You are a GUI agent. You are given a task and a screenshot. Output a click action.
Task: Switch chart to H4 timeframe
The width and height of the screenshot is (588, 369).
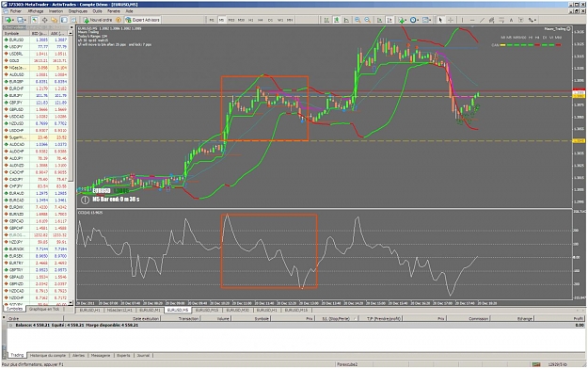pyautogui.click(x=261, y=20)
